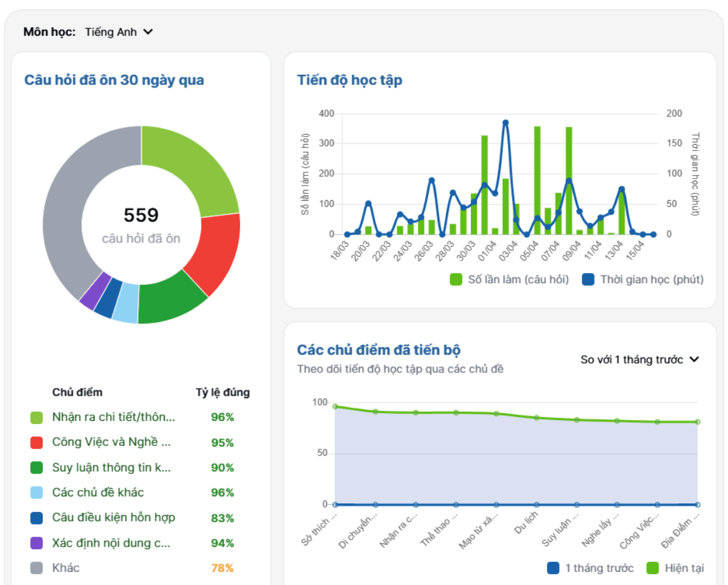728x585 pixels.
Task: Select the Câu điều kiện hỗn hợp topic
Action: coord(114,518)
